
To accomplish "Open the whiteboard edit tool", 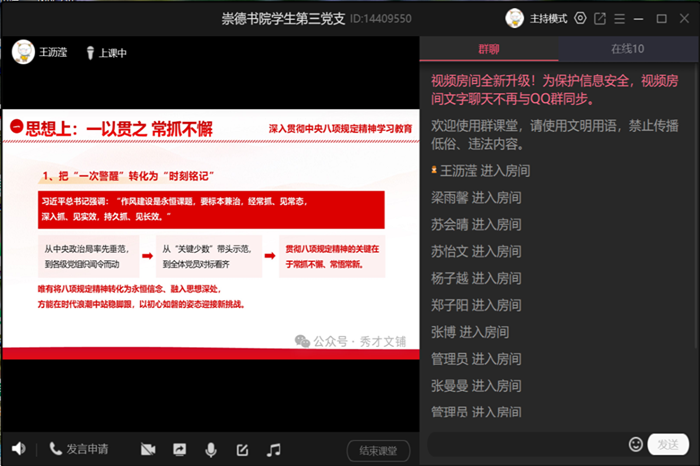I will coord(242,449).
